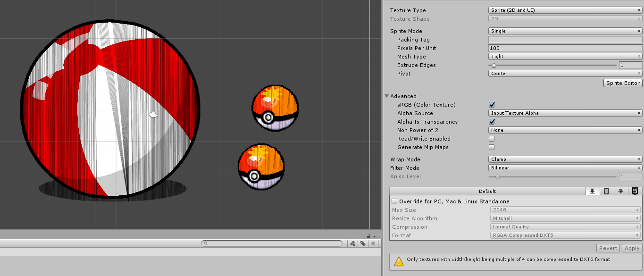This screenshot has height=276, width=644.
Task: Select the HTML5 WebGL platform tab icon
Action: point(635,191)
